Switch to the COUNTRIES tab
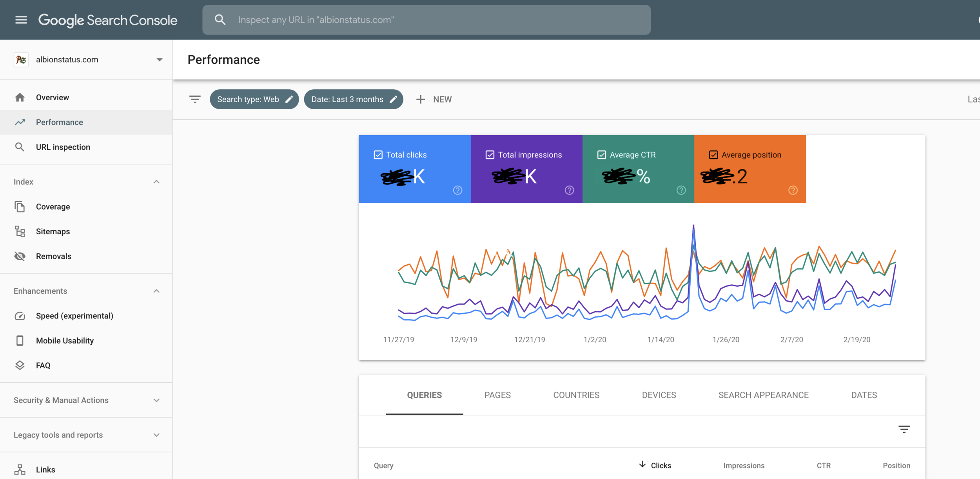980x479 pixels. pos(576,395)
